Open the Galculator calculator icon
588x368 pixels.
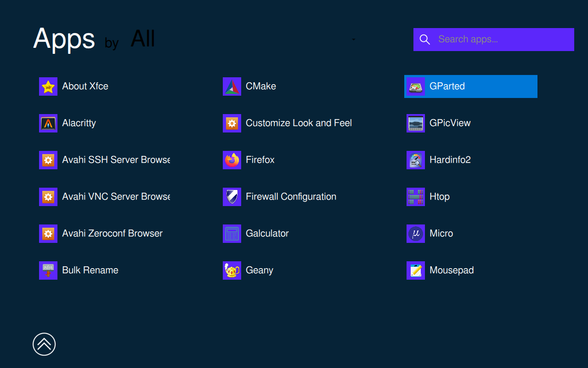pos(232,234)
